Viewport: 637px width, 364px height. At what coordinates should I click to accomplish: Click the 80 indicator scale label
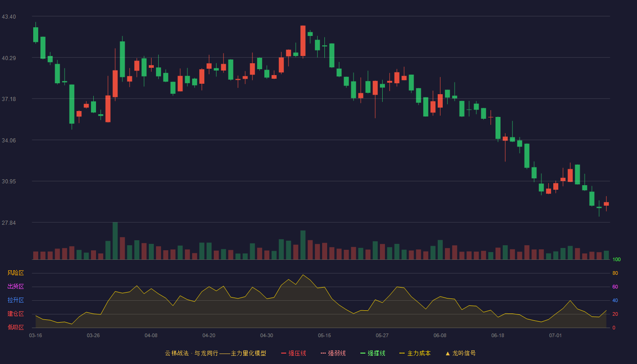pyautogui.click(x=615, y=273)
